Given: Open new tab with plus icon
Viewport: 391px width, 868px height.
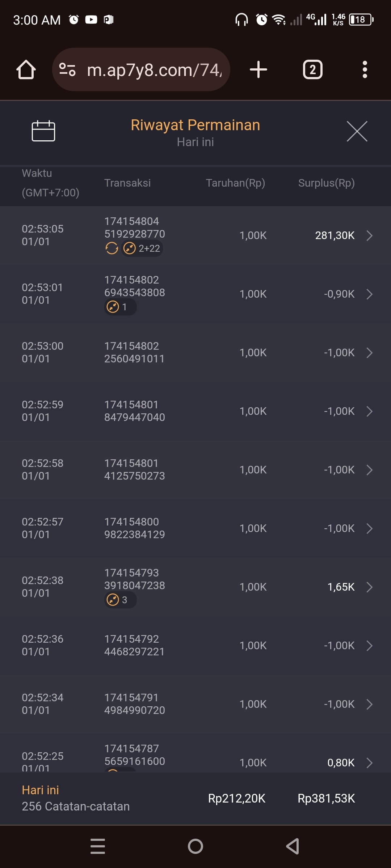Looking at the screenshot, I should point(258,69).
